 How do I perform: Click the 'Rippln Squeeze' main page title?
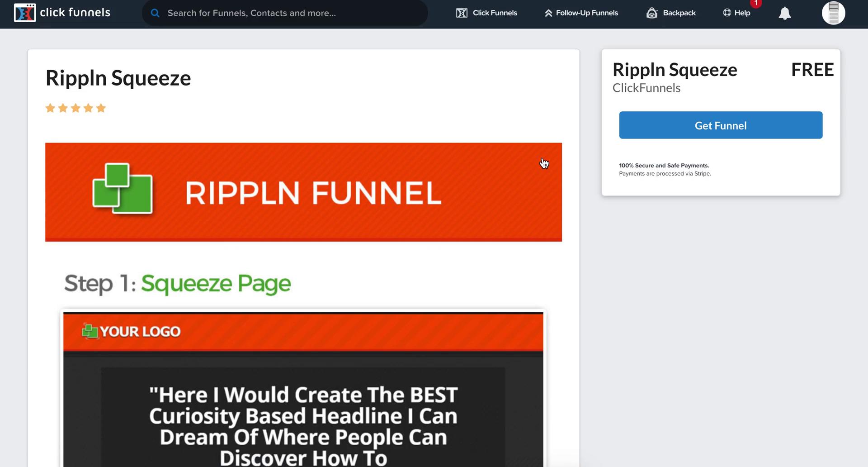coord(118,78)
